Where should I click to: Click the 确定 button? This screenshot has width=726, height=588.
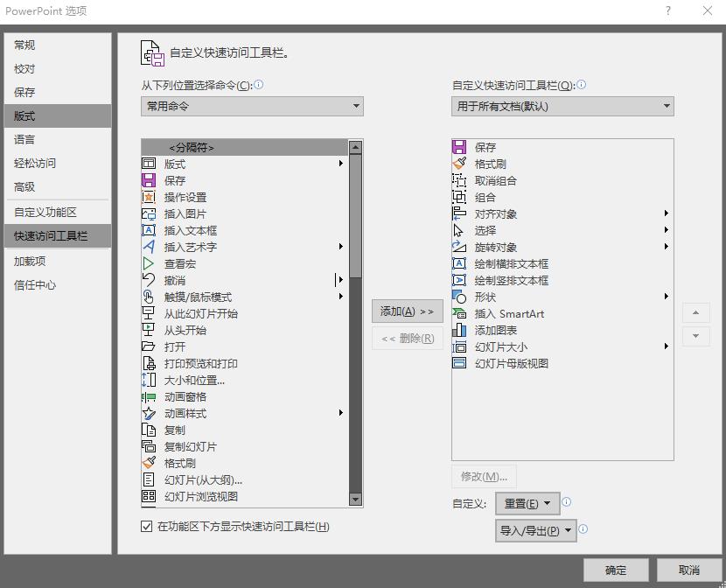coord(616,569)
